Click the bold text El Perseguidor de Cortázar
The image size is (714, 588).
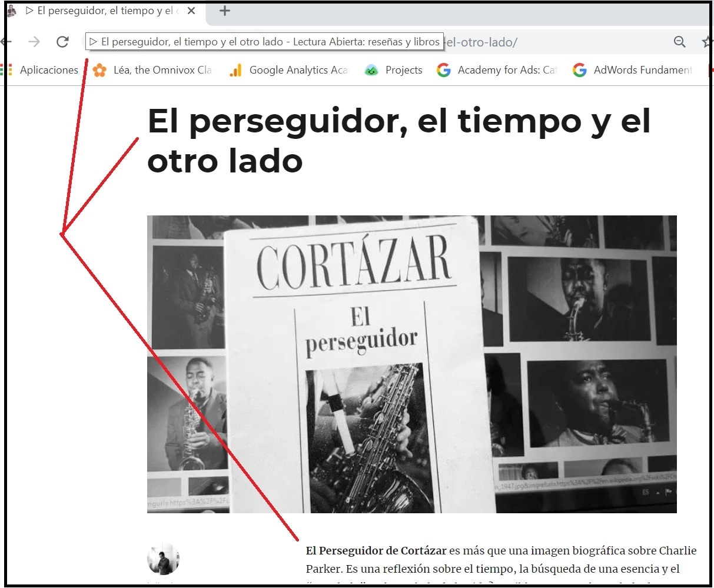coord(376,551)
